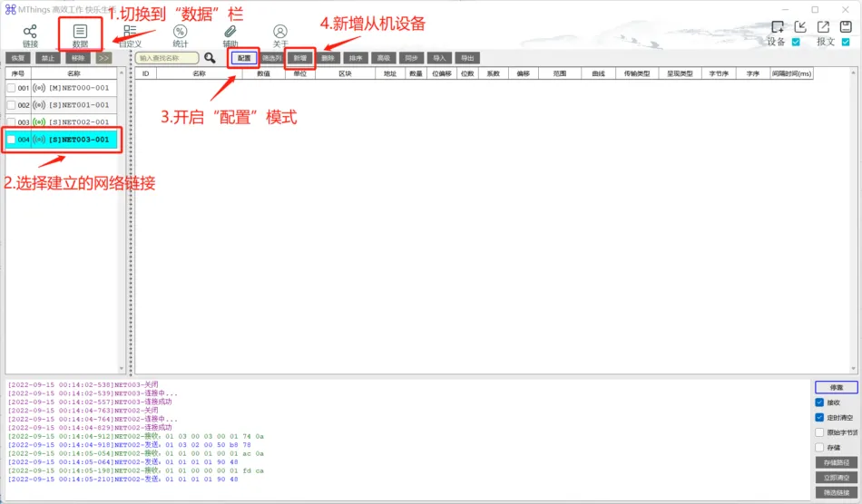
Task: Click 排序 (sort) button
Action: [356, 58]
